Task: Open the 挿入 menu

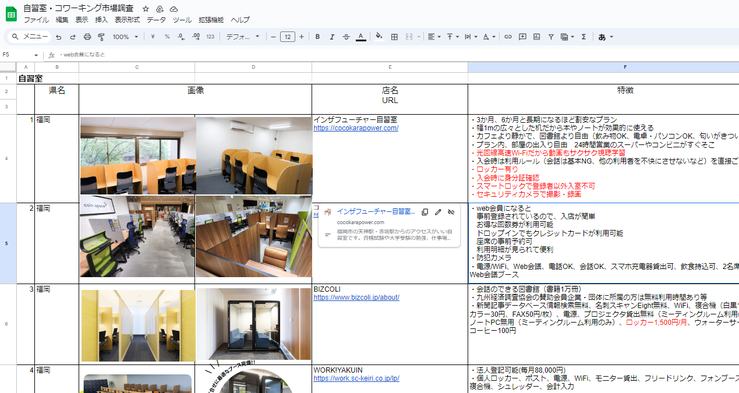Action: [x=101, y=20]
